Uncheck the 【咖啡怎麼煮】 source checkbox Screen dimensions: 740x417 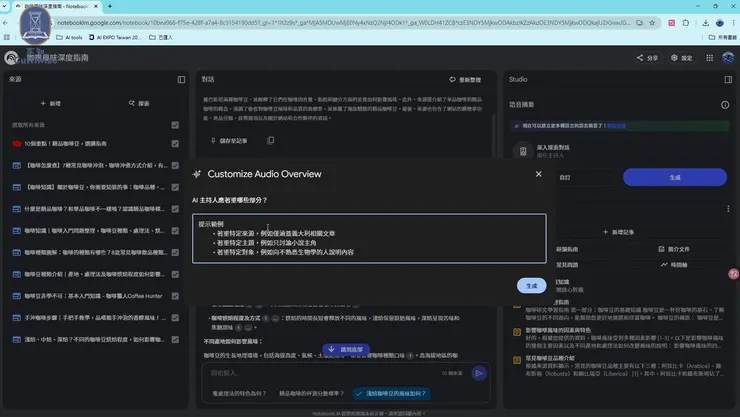[x=175, y=166]
